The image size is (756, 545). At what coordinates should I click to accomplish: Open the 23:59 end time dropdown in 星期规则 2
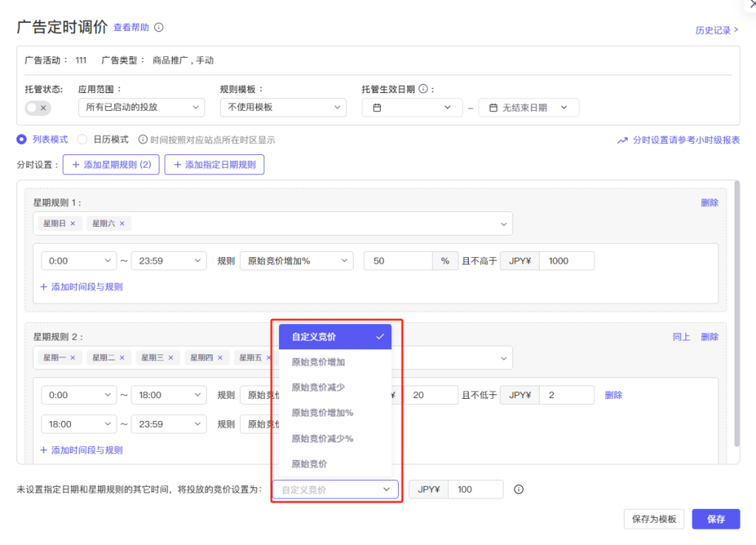(169, 424)
